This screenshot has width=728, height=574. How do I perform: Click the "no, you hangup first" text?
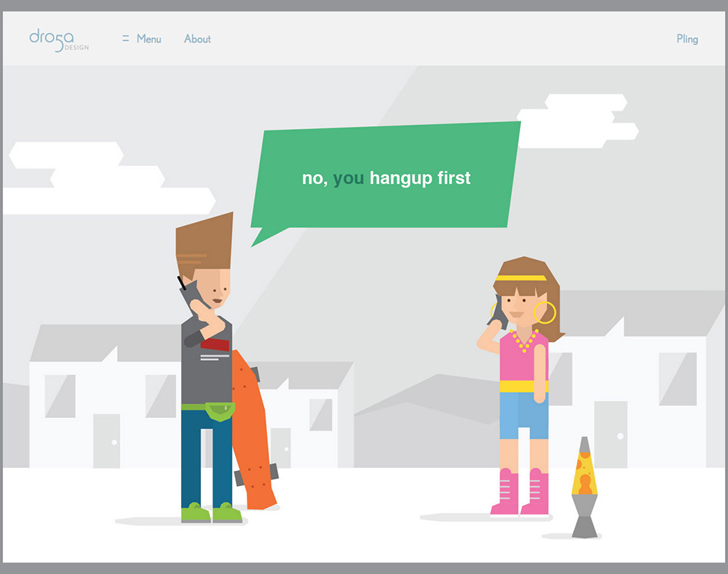coord(386,178)
